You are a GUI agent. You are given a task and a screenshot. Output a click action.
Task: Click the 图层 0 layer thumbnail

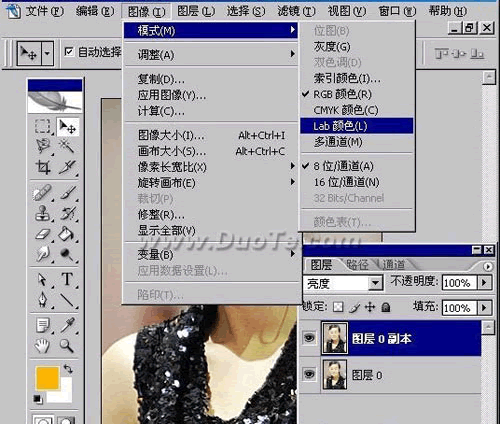(x=335, y=375)
